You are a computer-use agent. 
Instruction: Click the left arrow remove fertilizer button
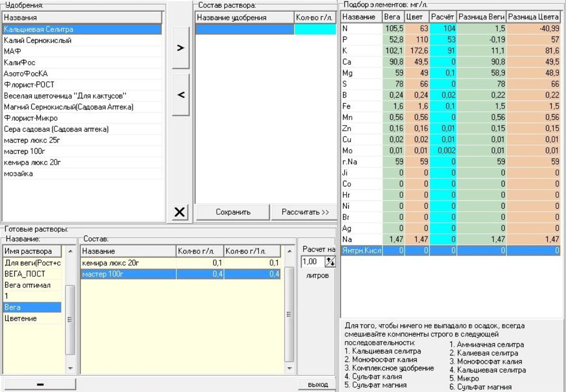[181, 95]
